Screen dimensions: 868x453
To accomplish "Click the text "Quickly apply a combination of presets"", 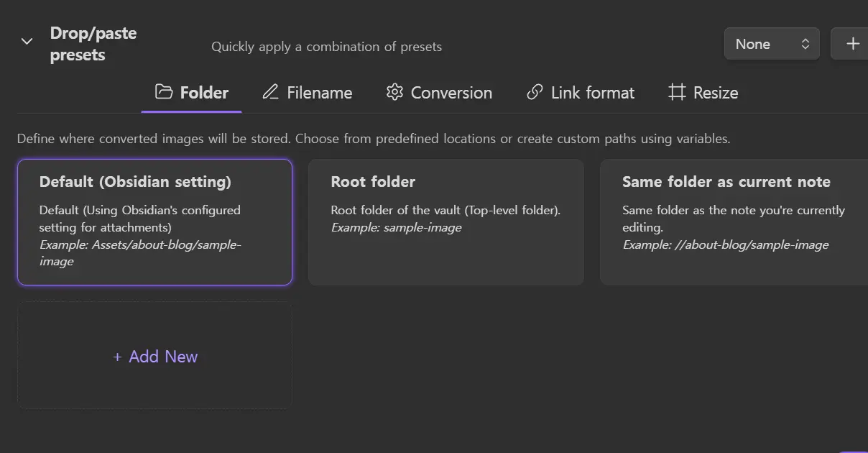I will tap(327, 47).
